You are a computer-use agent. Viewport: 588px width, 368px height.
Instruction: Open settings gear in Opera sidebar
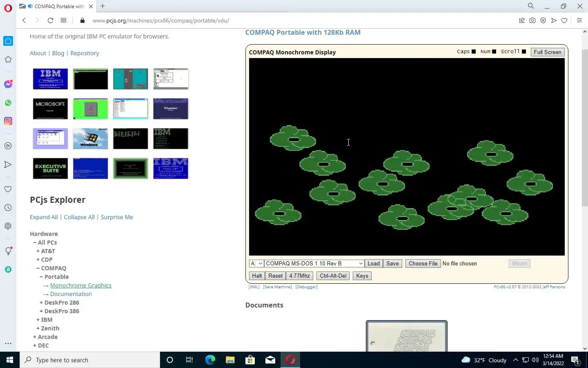pyautogui.click(x=8, y=226)
